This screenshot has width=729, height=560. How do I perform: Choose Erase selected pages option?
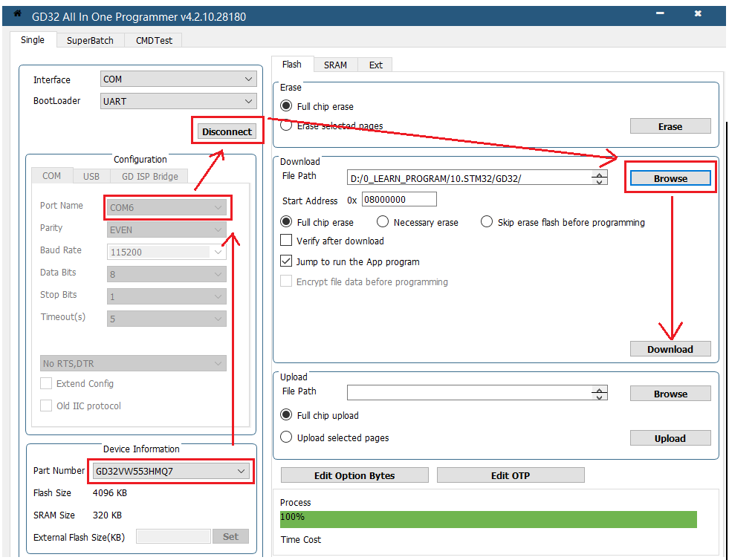(x=286, y=126)
